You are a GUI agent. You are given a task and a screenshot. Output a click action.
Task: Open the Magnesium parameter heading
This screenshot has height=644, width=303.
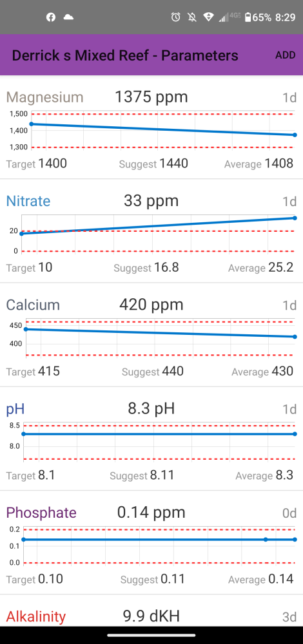(45, 97)
